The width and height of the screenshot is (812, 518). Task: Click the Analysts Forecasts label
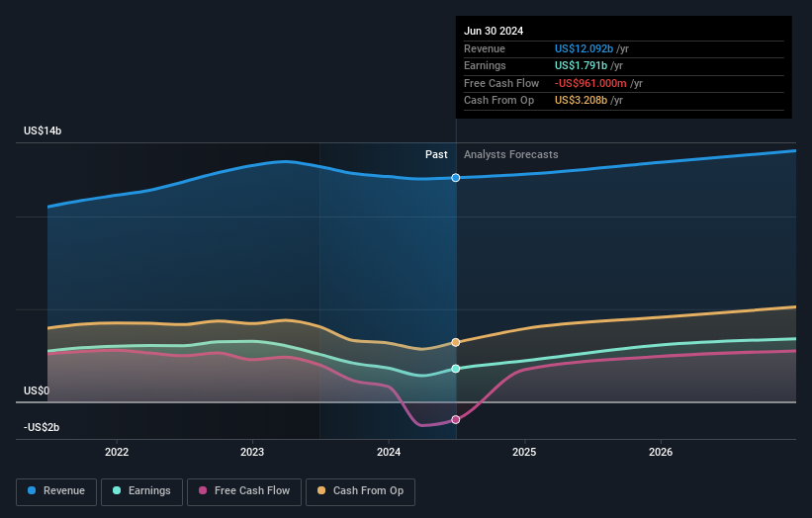pos(511,154)
